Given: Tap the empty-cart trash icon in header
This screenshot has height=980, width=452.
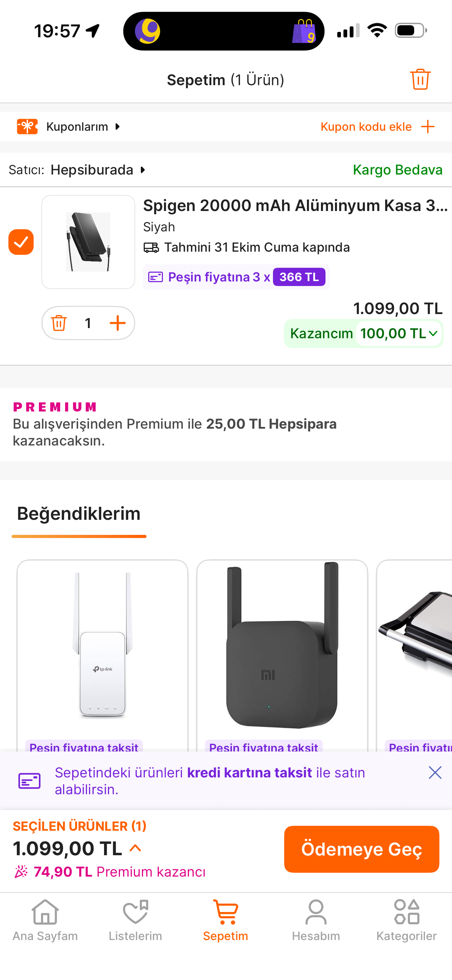Looking at the screenshot, I should pos(420,80).
